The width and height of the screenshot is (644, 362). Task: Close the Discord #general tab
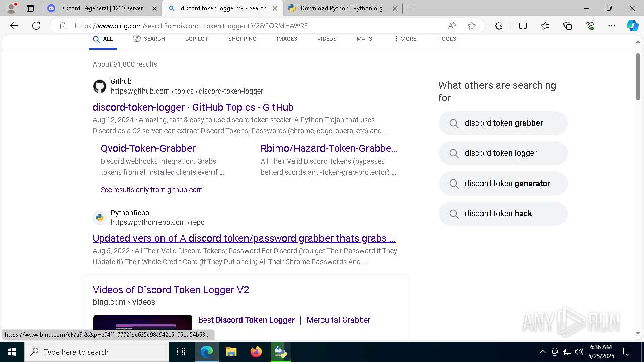pos(154,8)
